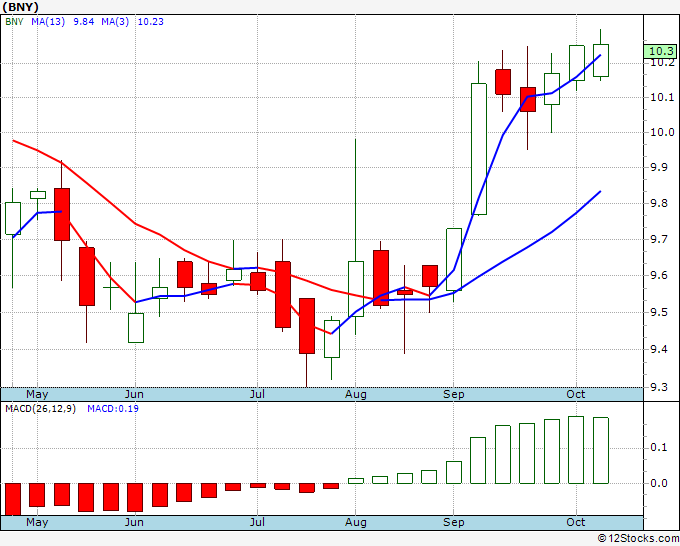Select Aug on the MACD panel date axis
The height and width of the screenshot is (546, 680).
click(x=356, y=522)
